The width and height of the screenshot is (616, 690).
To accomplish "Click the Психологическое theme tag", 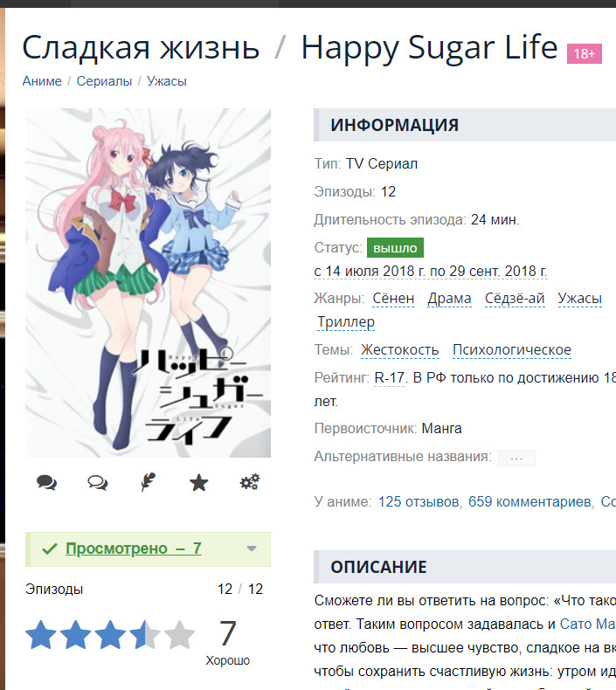I will [x=512, y=350].
